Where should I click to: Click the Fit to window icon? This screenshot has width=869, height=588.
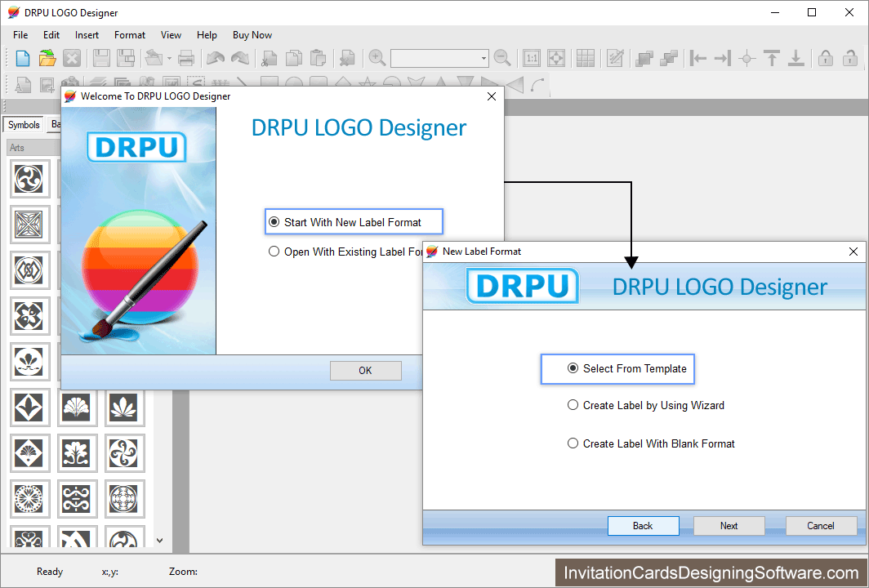[556, 58]
